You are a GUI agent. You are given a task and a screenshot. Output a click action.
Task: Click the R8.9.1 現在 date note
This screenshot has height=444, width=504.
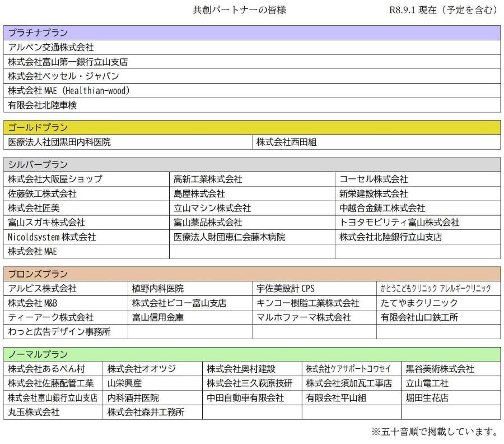444,10
